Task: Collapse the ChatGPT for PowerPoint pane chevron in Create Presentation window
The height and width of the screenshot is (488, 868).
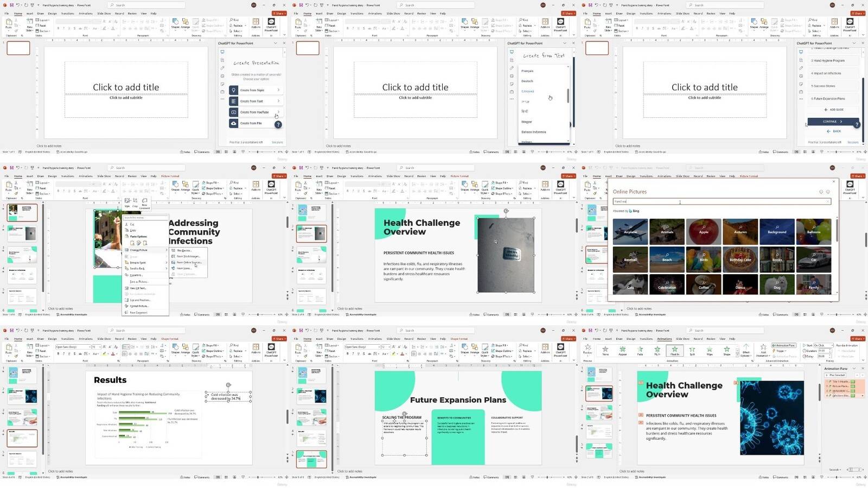Action: [x=276, y=43]
